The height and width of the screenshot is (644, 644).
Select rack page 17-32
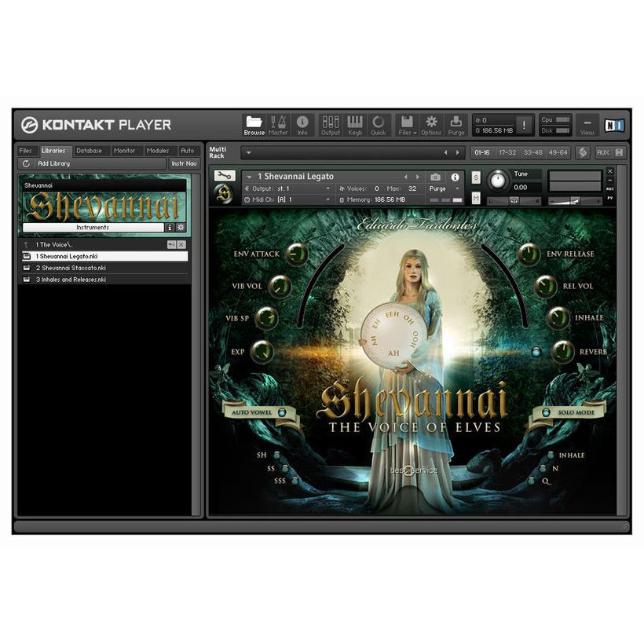coord(507,152)
